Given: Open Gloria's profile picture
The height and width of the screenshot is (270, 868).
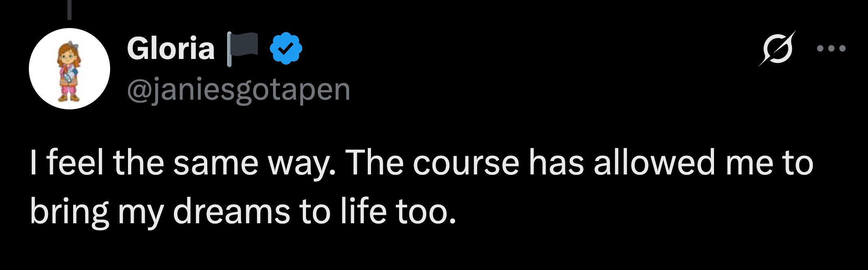Looking at the screenshot, I should point(69,69).
